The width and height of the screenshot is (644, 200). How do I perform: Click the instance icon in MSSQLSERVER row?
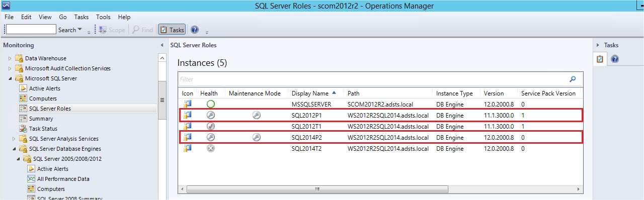click(188, 104)
